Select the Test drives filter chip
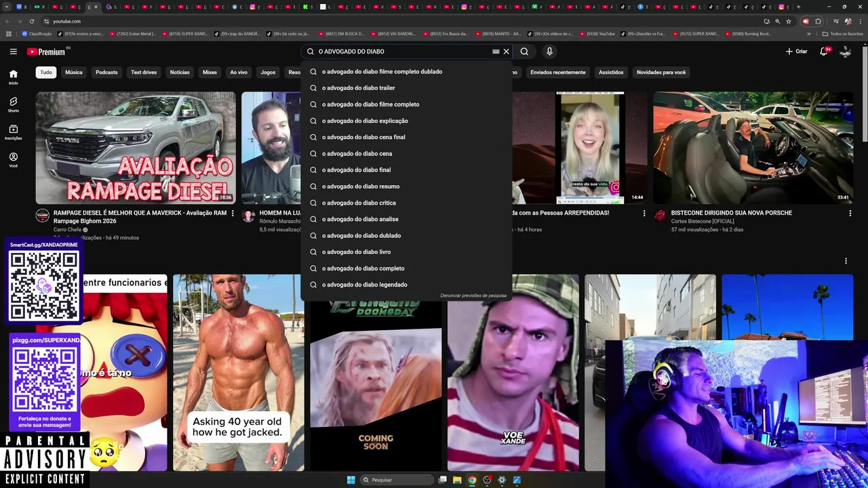Screen dimensions: 868x488 pos(144,73)
